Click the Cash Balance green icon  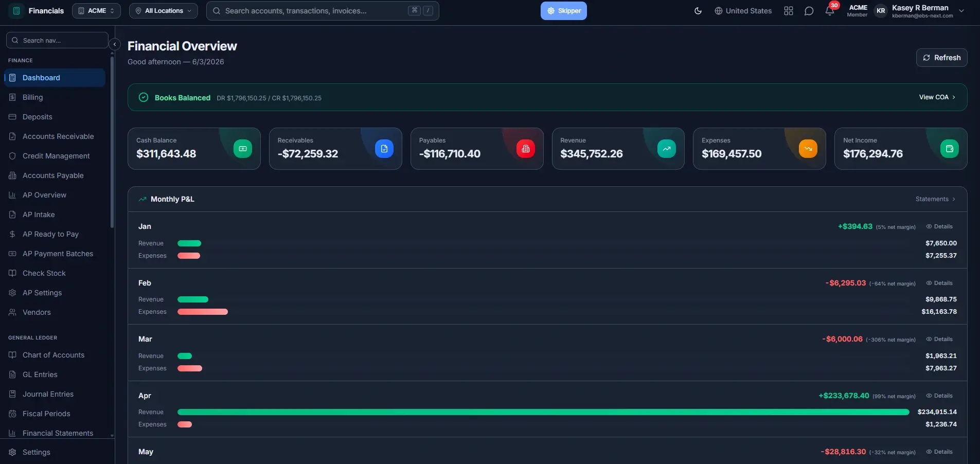coord(243,149)
